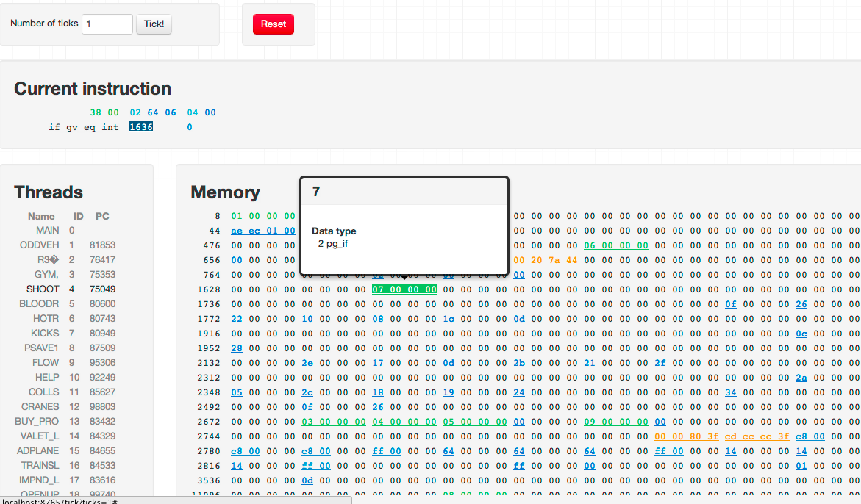Click the '2f' link in memory row 2132

point(660,363)
